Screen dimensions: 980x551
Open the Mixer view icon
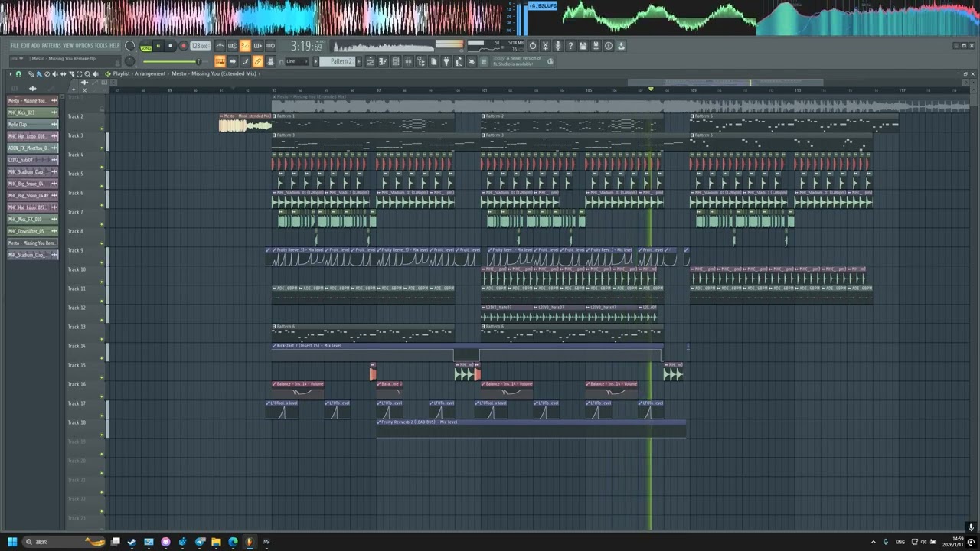click(x=408, y=61)
